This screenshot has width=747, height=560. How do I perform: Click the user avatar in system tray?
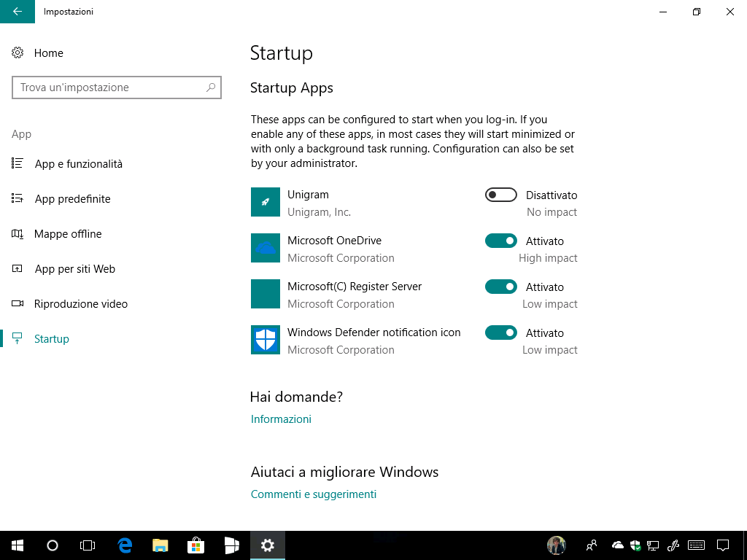[x=557, y=545]
